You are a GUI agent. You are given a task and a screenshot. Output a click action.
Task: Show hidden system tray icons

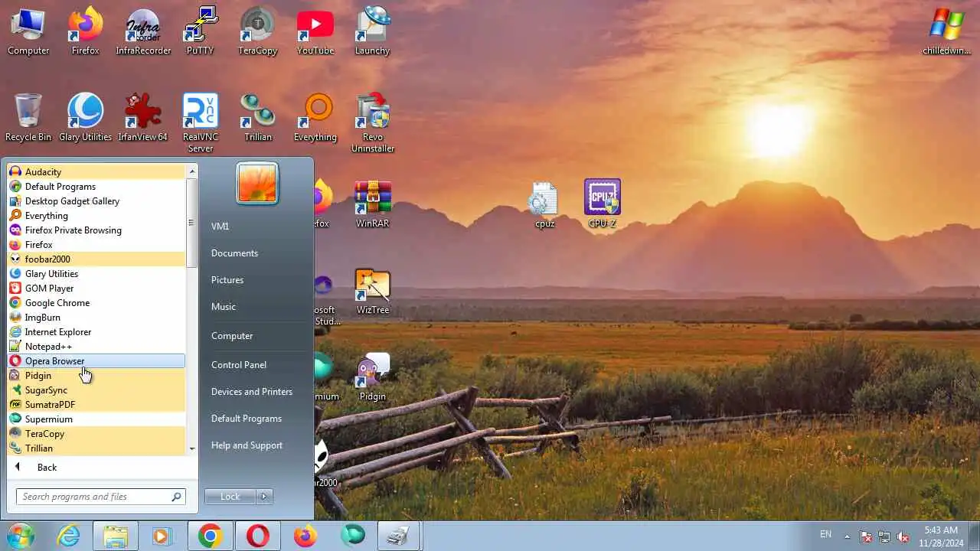click(x=847, y=536)
